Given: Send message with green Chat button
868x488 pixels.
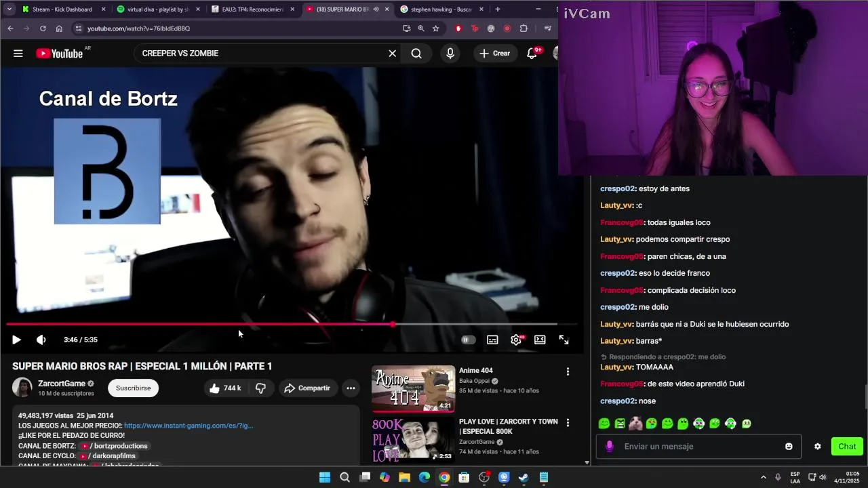Looking at the screenshot, I should [847, 446].
